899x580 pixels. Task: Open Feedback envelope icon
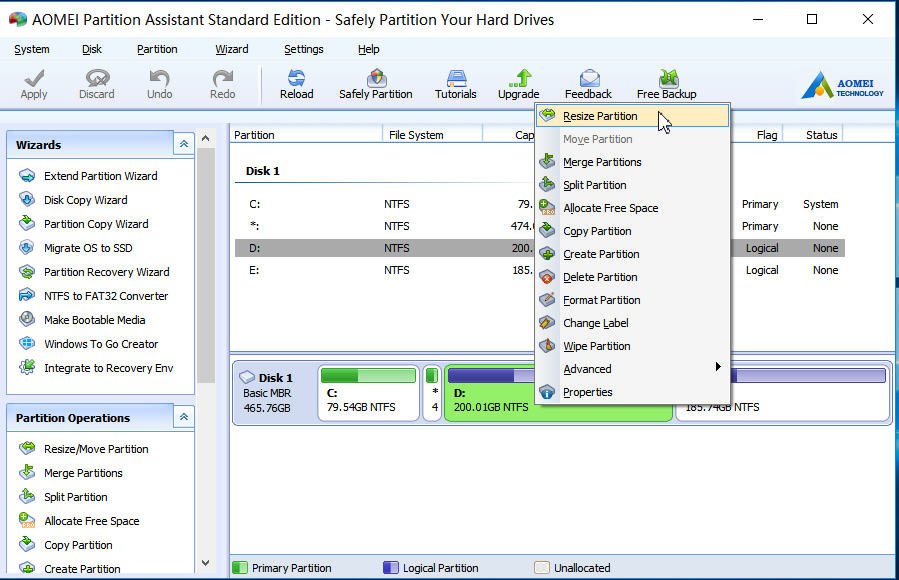click(589, 78)
